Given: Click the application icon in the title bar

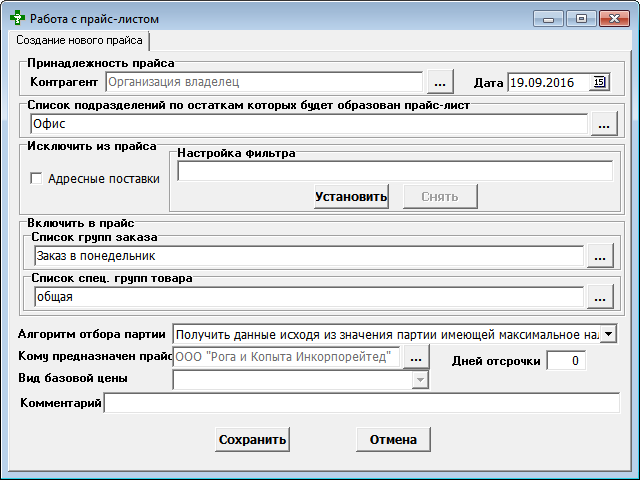Looking at the screenshot, I should (16, 18).
